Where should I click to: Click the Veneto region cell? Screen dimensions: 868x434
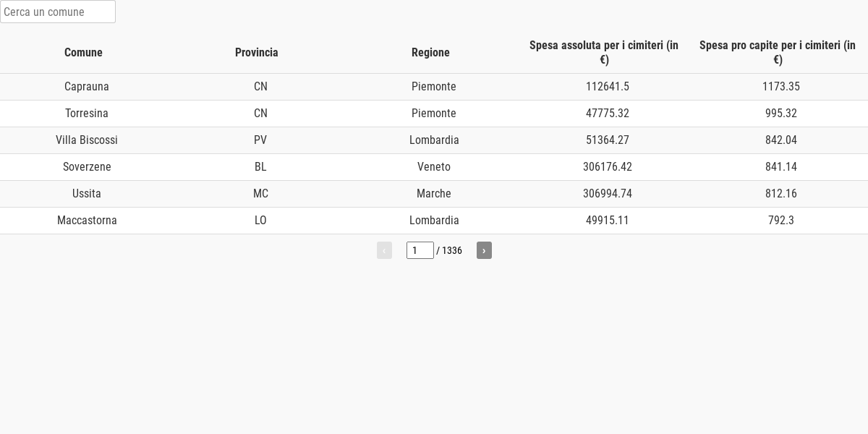434,167
